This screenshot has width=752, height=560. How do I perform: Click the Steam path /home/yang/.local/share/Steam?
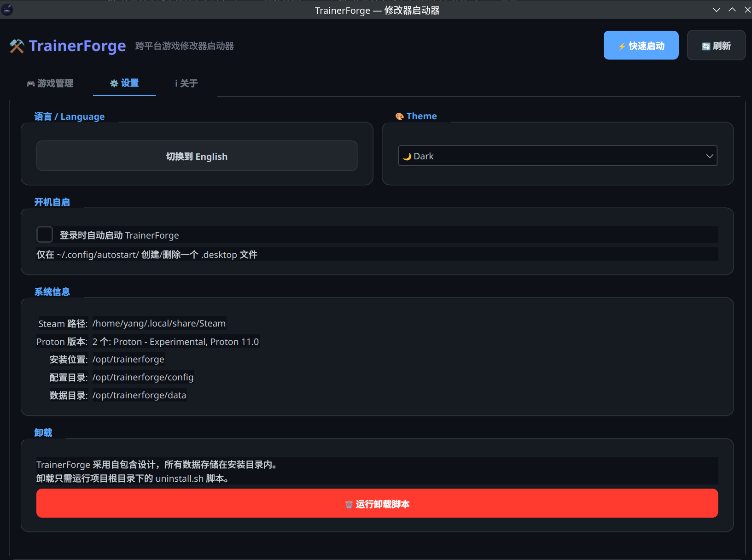[x=159, y=323]
